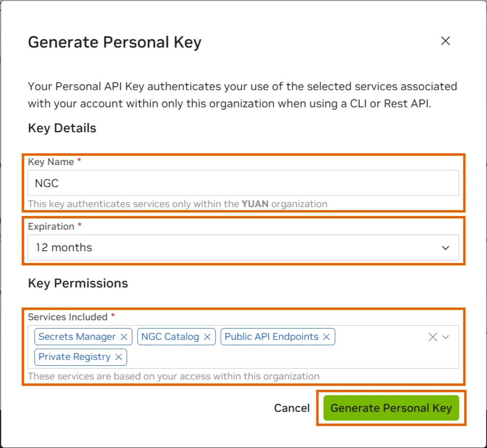This screenshot has height=448, width=487.
Task: Clear all selected services
Action: pos(432,337)
